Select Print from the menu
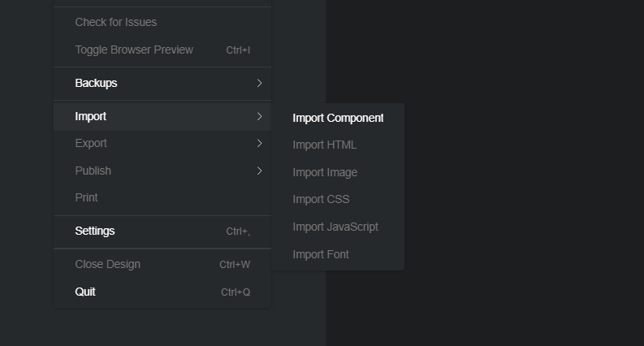This screenshot has width=644, height=346. (x=86, y=197)
